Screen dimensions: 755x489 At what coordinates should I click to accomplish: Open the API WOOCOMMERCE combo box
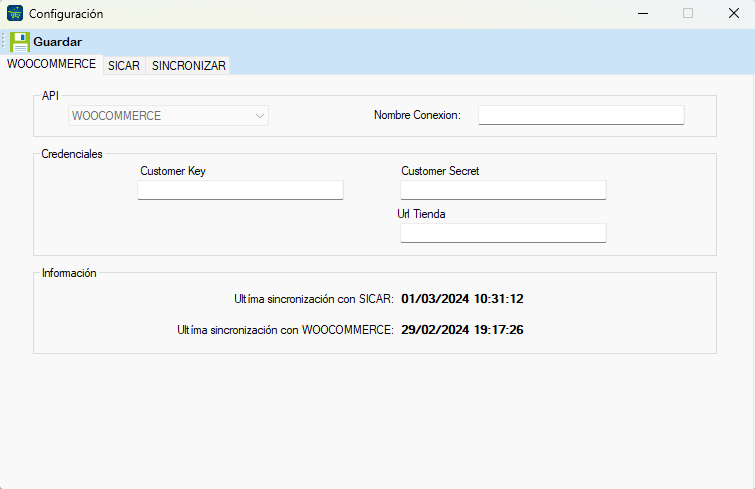coord(160,116)
